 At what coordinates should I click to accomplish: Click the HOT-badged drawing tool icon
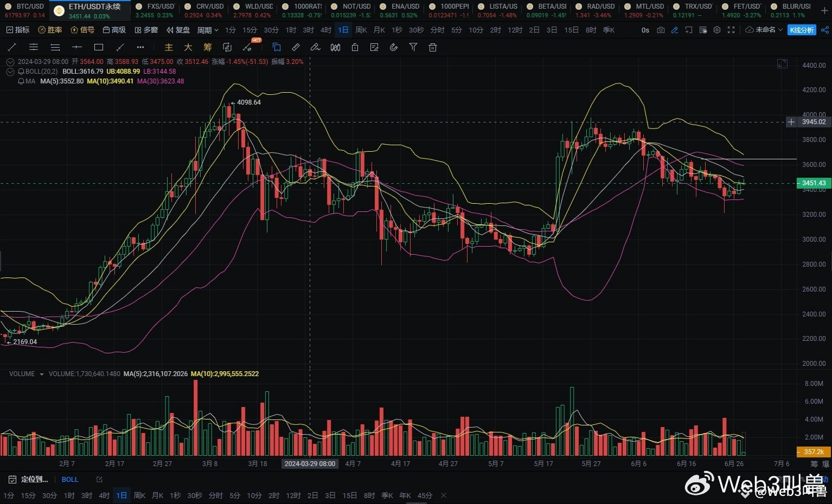click(x=248, y=48)
